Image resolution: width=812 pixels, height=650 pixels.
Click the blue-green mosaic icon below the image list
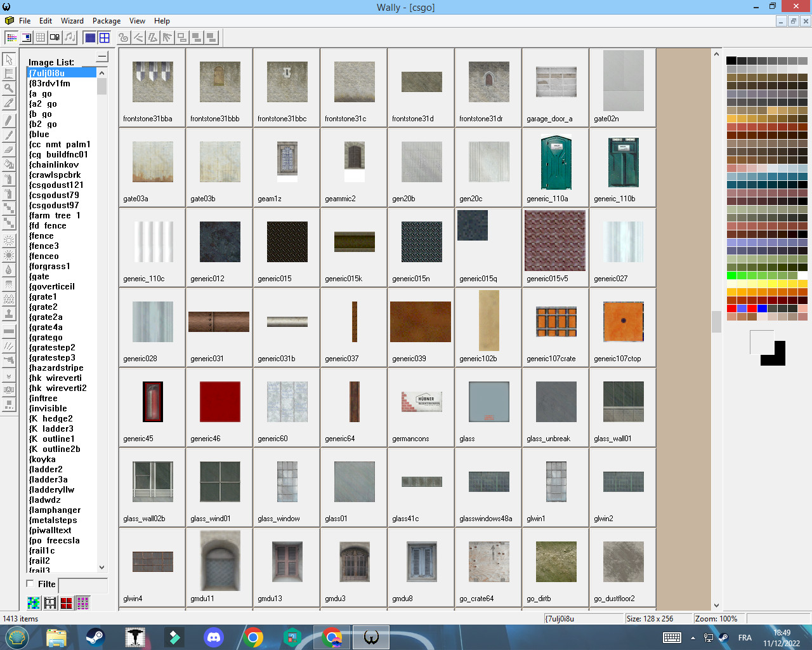point(34,603)
